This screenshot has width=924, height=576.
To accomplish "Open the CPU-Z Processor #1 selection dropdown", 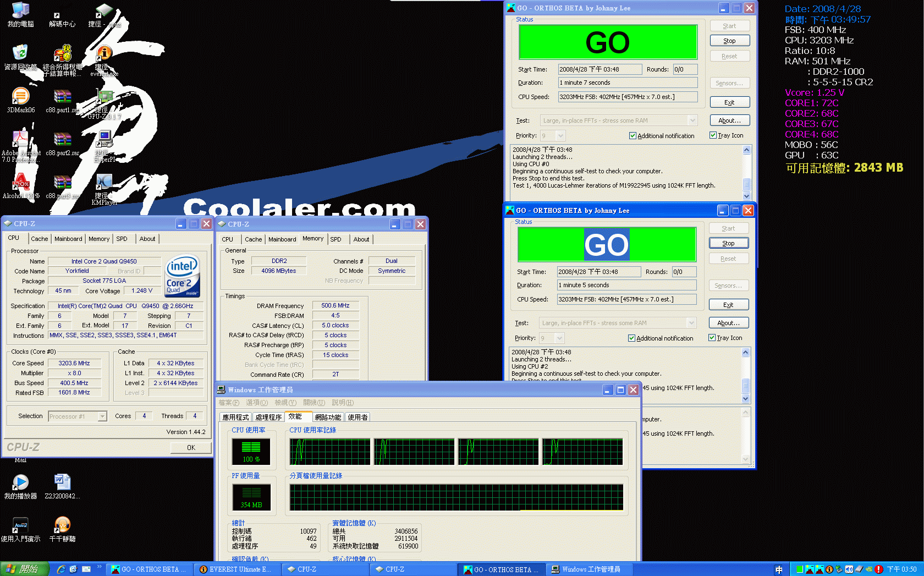I will tap(102, 416).
